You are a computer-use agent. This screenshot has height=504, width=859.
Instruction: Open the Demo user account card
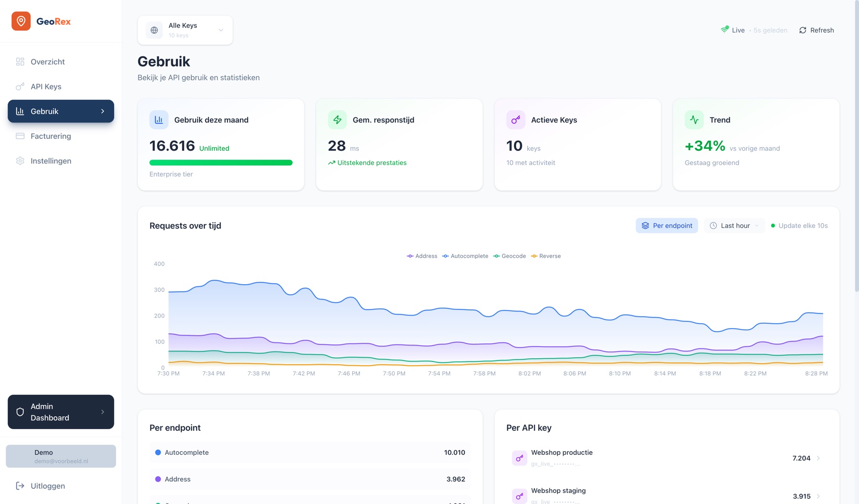61,456
